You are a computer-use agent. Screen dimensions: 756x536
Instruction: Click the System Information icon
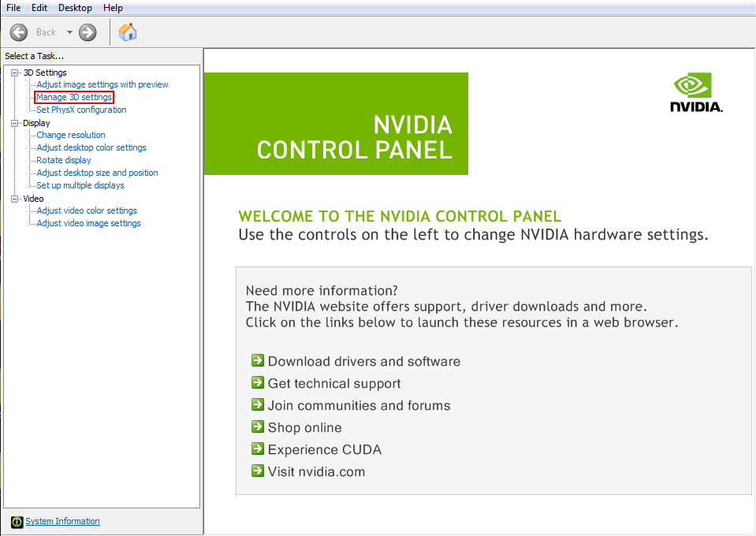click(17, 522)
